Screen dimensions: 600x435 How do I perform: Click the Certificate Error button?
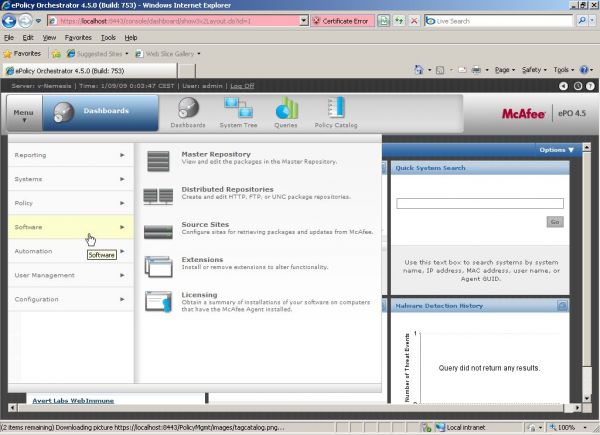343,21
